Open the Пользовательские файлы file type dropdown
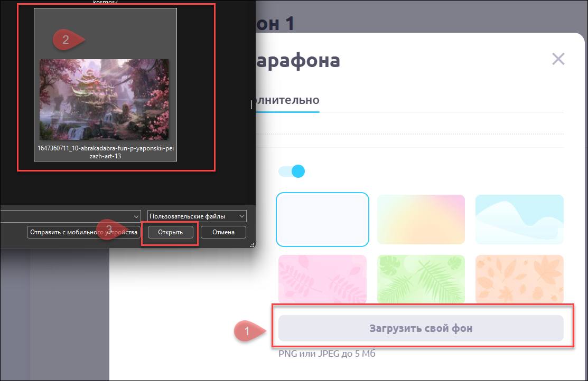 click(x=197, y=216)
